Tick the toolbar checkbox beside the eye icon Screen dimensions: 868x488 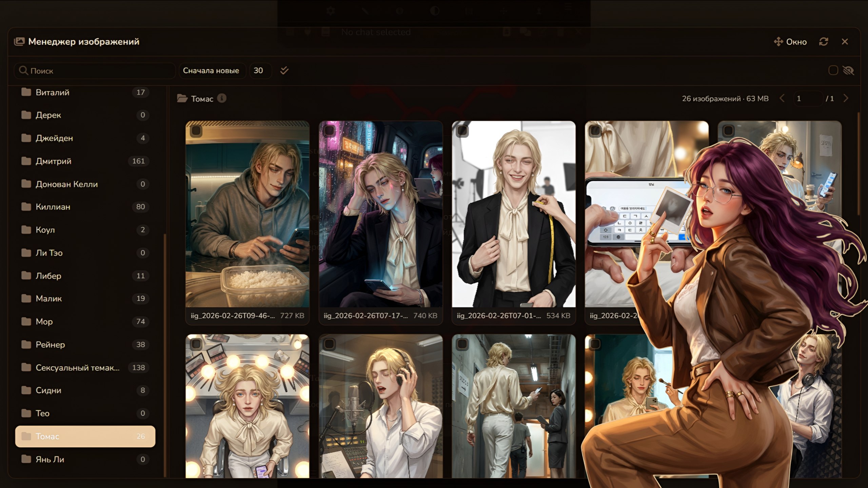[x=833, y=70]
